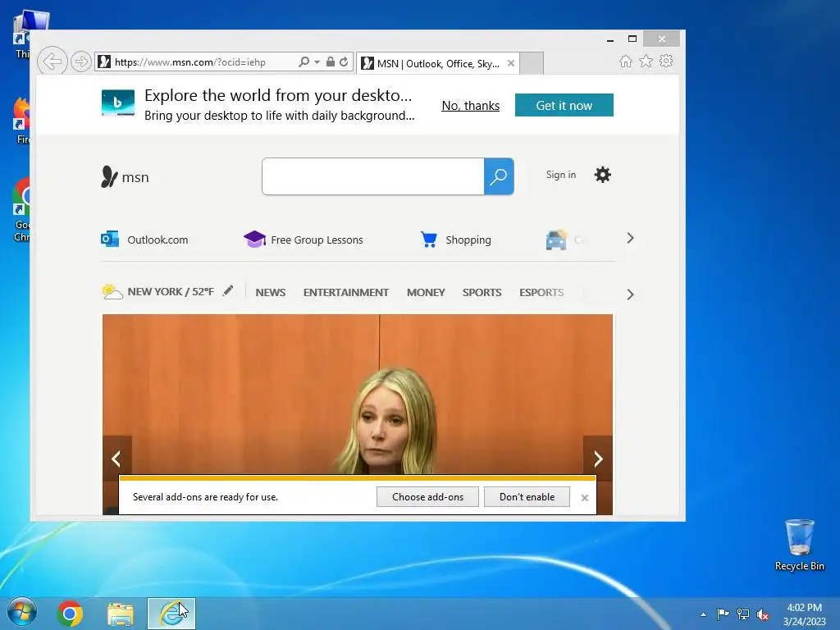This screenshot has height=630, width=840.
Task: Select the Recycle Bin desktop icon
Action: pos(800,545)
